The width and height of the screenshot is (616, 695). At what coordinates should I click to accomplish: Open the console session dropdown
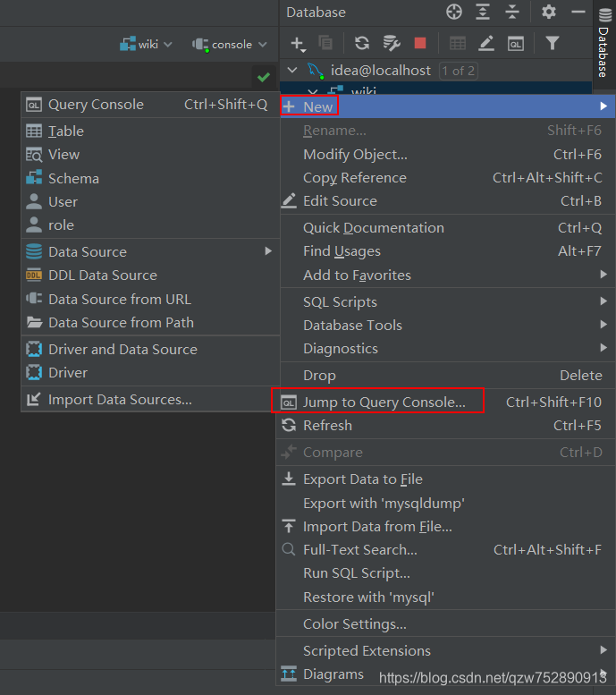(x=230, y=45)
